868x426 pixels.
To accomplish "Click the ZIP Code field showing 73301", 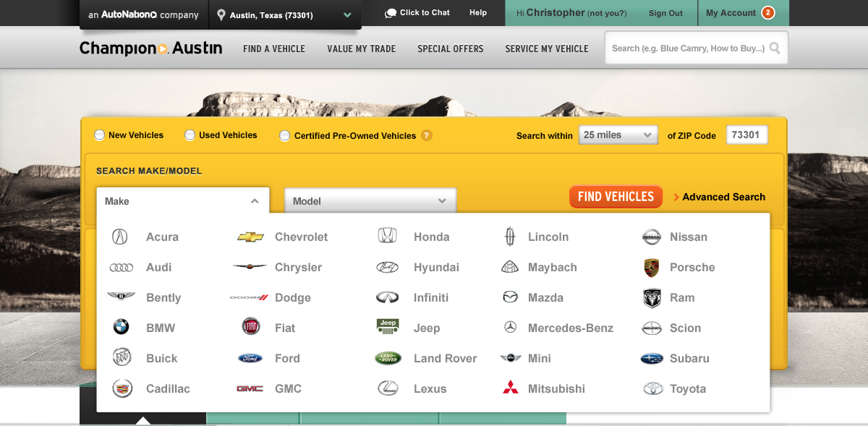I will [746, 135].
